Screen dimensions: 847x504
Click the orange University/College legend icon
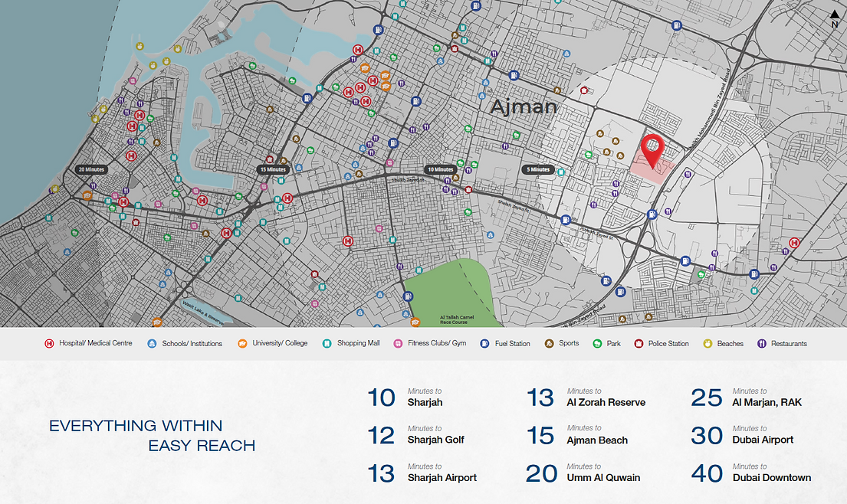(242, 343)
